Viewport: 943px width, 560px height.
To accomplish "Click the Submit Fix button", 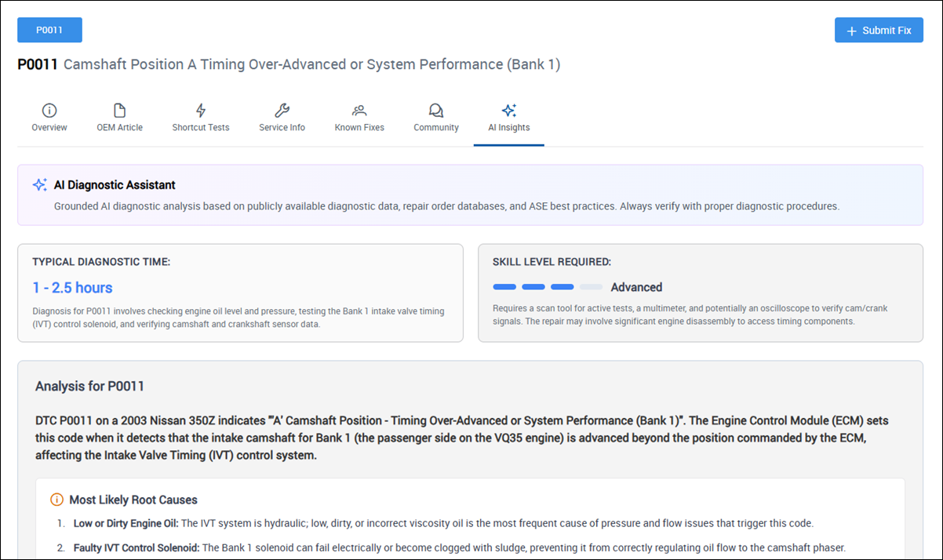I will (x=879, y=31).
